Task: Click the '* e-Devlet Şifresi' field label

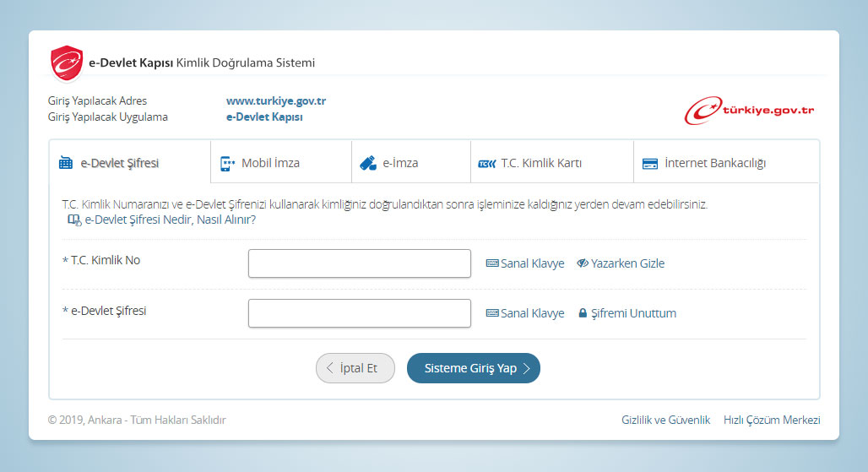Action: [x=104, y=311]
